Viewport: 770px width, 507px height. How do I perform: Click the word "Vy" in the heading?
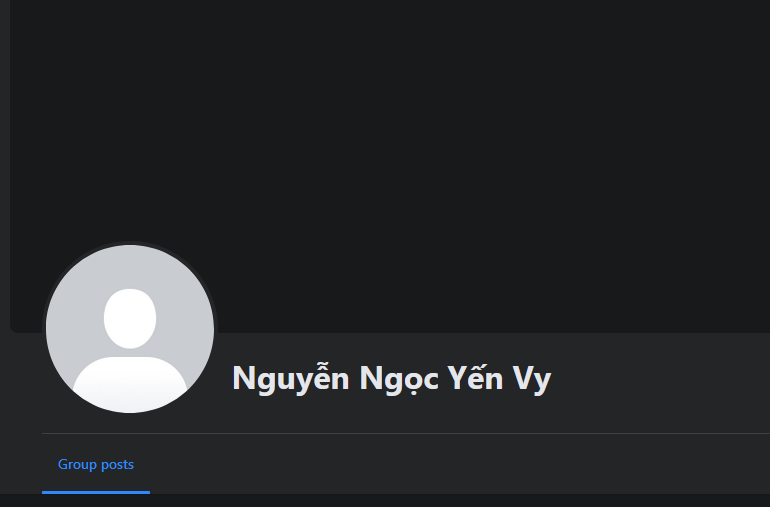coord(532,379)
